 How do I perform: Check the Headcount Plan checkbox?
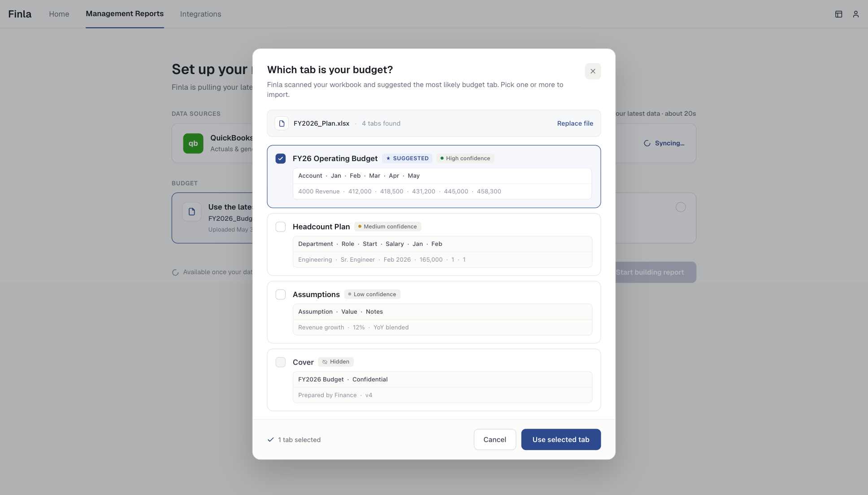(x=281, y=227)
